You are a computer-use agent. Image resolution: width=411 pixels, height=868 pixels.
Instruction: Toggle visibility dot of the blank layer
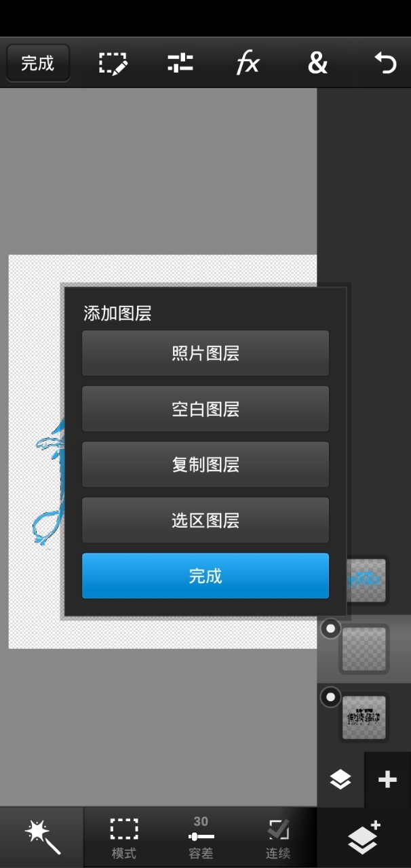(x=330, y=629)
